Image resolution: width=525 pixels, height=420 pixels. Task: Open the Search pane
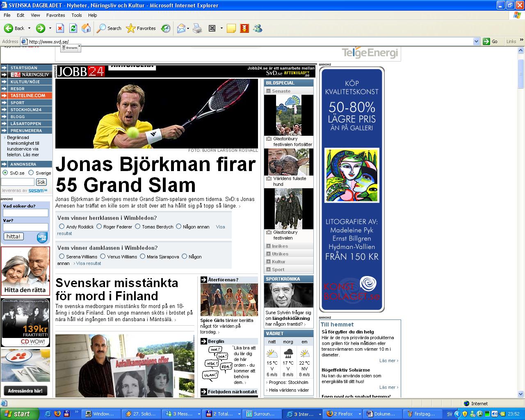click(x=109, y=28)
